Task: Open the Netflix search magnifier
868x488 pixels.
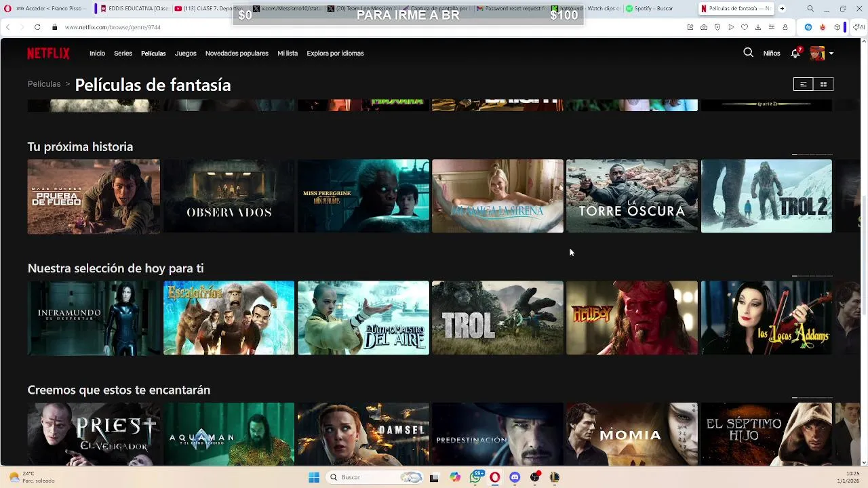Action: tap(748, 53)
